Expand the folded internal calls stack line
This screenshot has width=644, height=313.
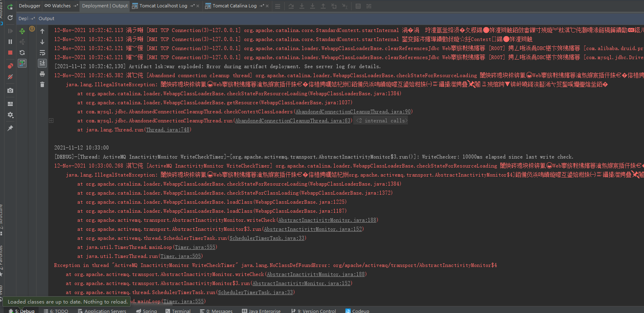point(51,121)
